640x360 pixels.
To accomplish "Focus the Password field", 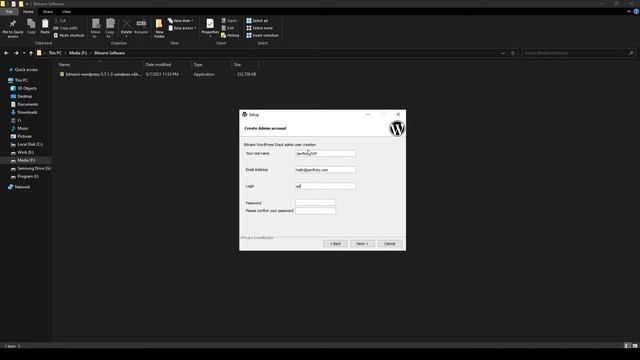I will coord(315,202).
